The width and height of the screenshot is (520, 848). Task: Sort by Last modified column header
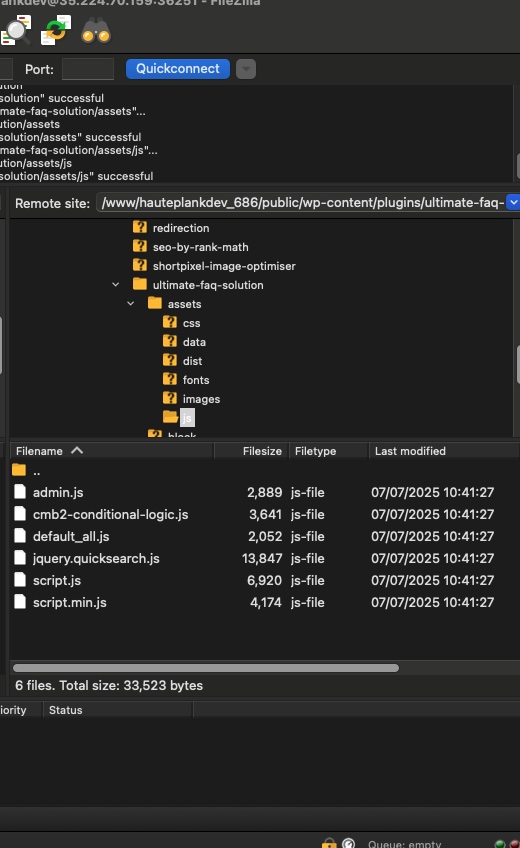(444, 450)
